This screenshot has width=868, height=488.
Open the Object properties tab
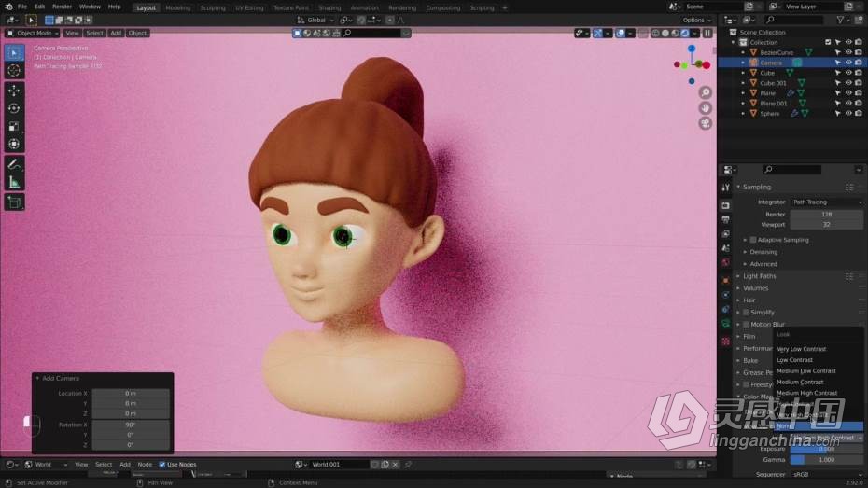[x=726, y=281]
